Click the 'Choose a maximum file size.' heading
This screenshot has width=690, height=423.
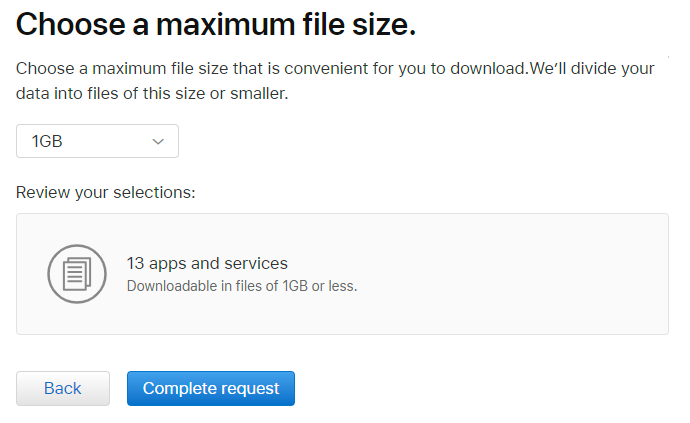[x=215, y=26]
